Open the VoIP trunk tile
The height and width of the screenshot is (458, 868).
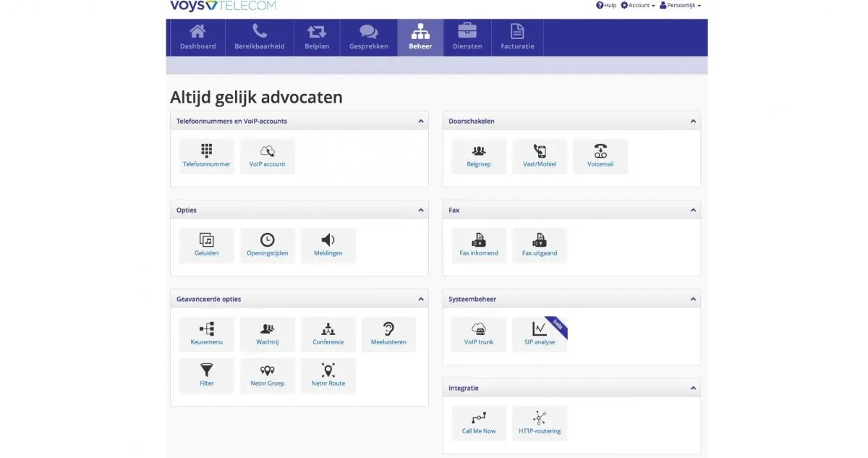479,334
